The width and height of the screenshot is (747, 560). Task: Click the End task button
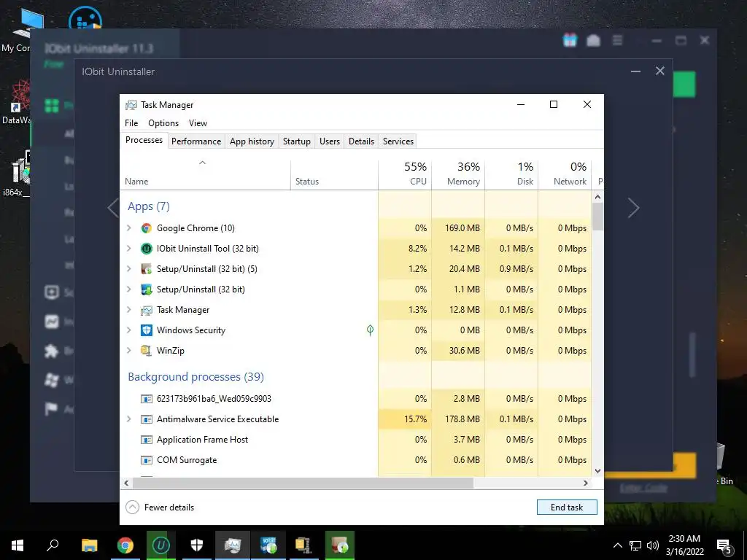[x=567, y=507]
